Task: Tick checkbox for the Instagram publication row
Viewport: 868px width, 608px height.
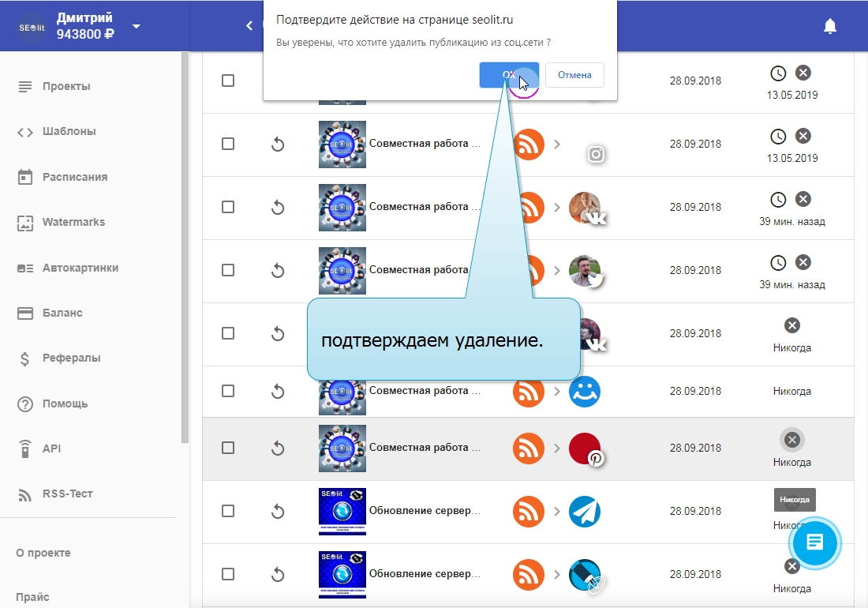Action: tap(228, 144)
